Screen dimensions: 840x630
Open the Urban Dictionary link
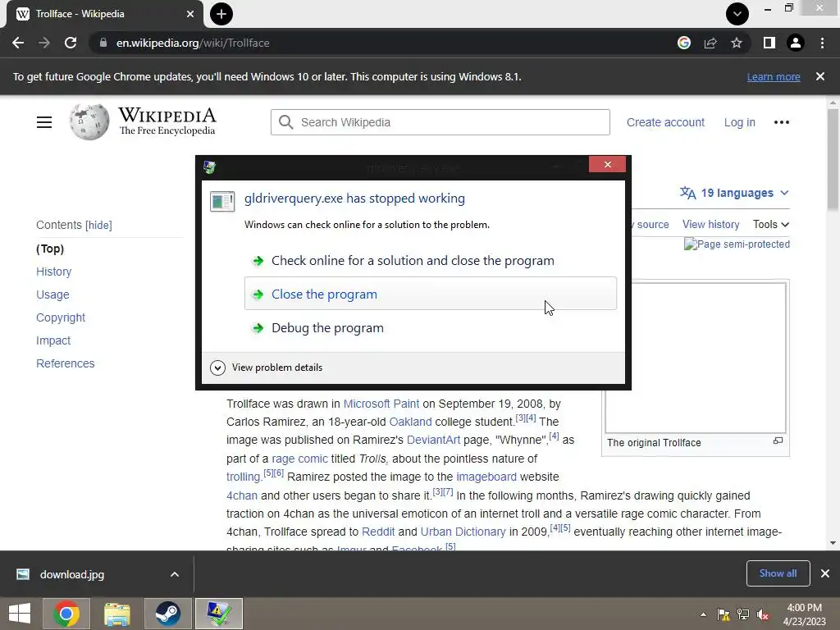tap(463, 532)
